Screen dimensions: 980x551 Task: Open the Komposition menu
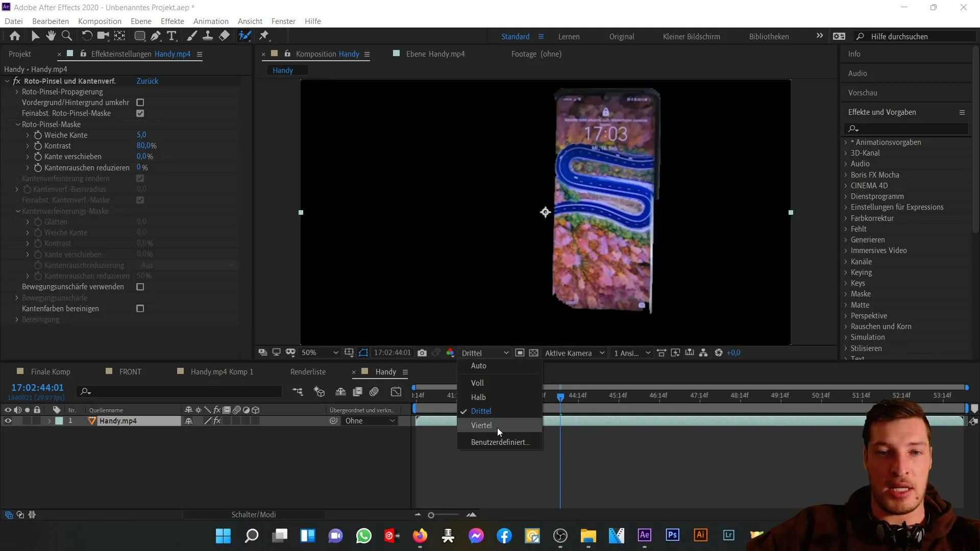point(100,21)
